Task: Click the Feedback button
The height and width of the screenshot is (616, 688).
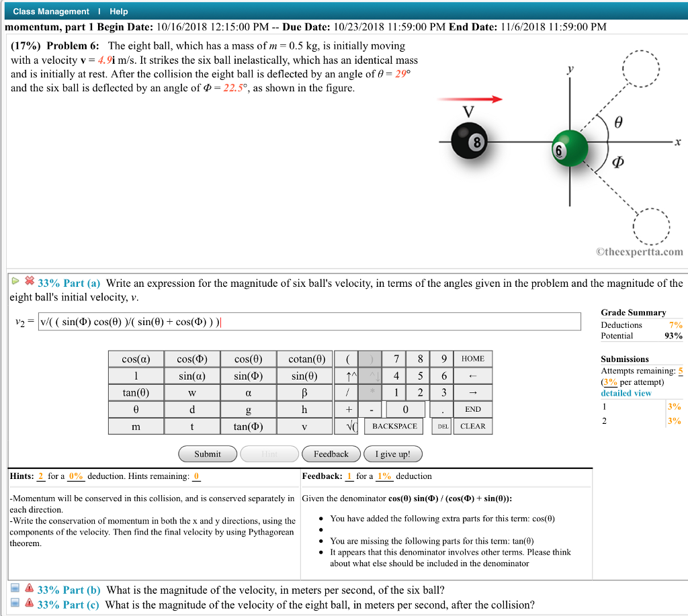Action: (331, 453)
